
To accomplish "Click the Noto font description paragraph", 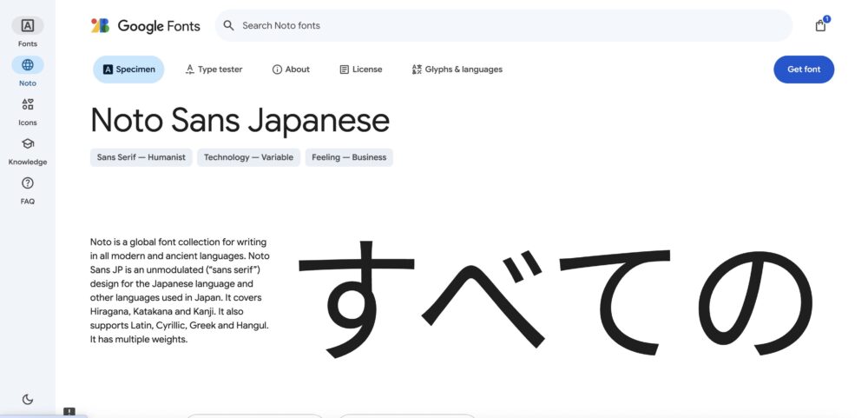I will 180,290.
